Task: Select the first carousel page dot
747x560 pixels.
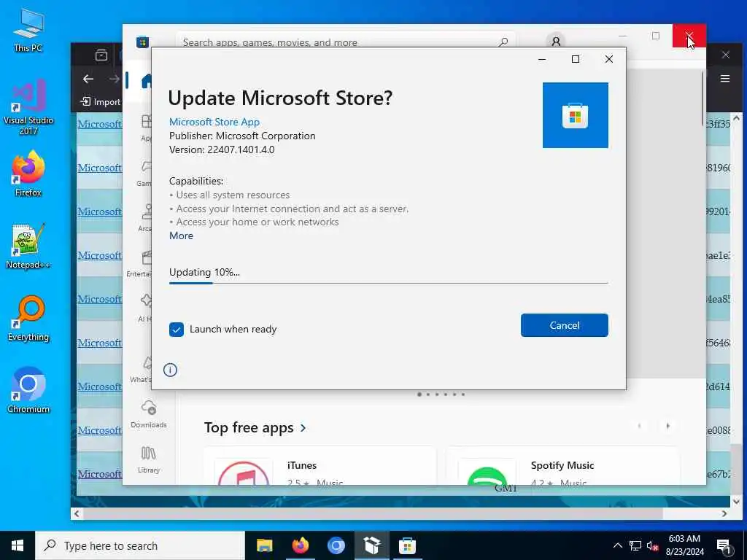Action: [x=419, y=394]
